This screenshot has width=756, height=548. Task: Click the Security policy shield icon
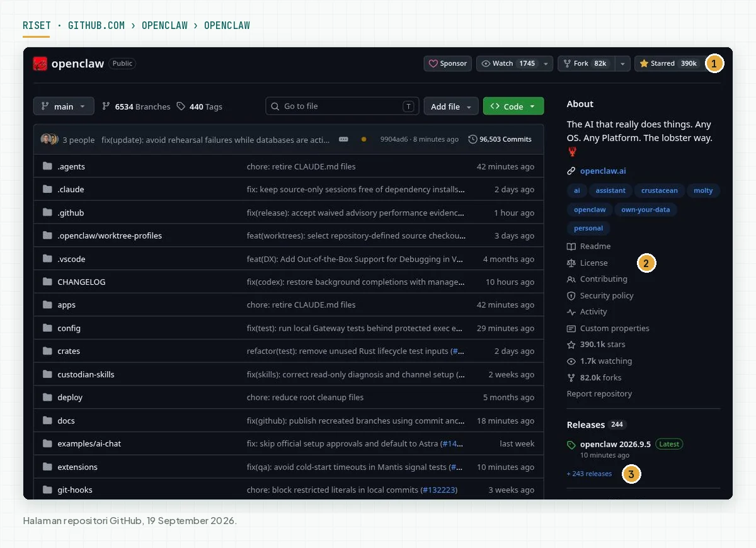(x=571, y=295)
